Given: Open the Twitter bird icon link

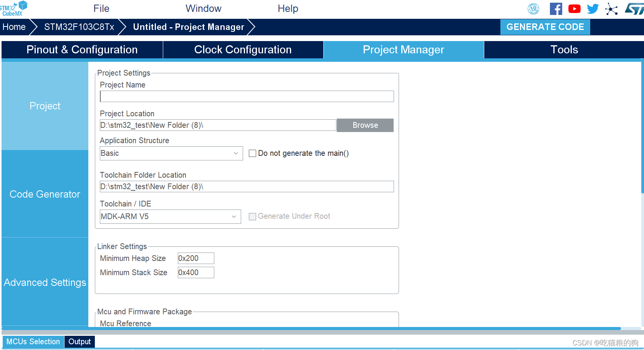Looking at the screenshot, I should pyautogui.click(x=593, y=9).
